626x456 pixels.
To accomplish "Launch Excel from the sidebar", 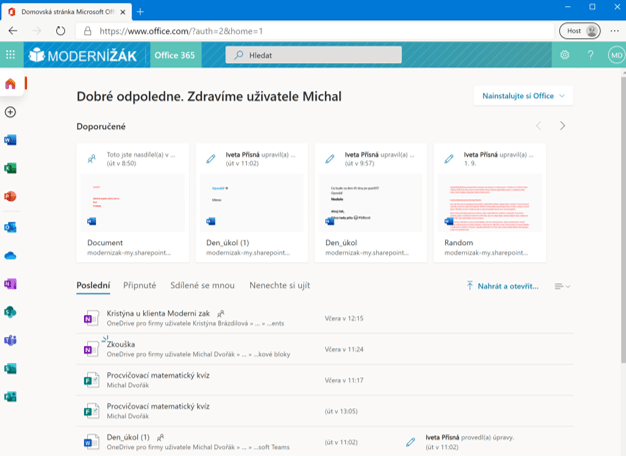I will click(x=11, y=169).
